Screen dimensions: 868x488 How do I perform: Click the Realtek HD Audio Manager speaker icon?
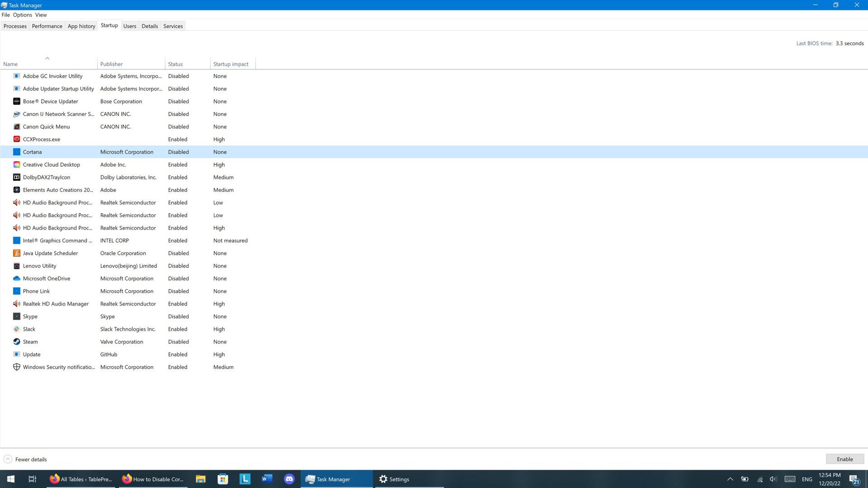(x=17, y=304)
